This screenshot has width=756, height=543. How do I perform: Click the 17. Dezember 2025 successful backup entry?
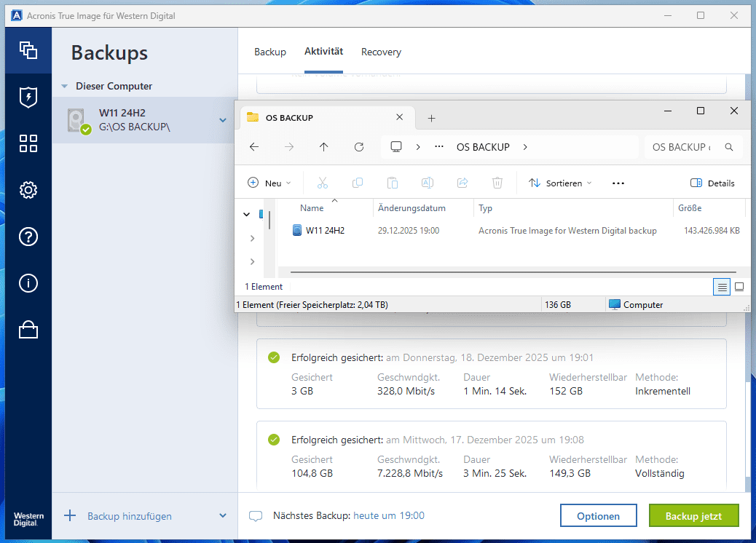pyautogui.click(x=492, y=456)
